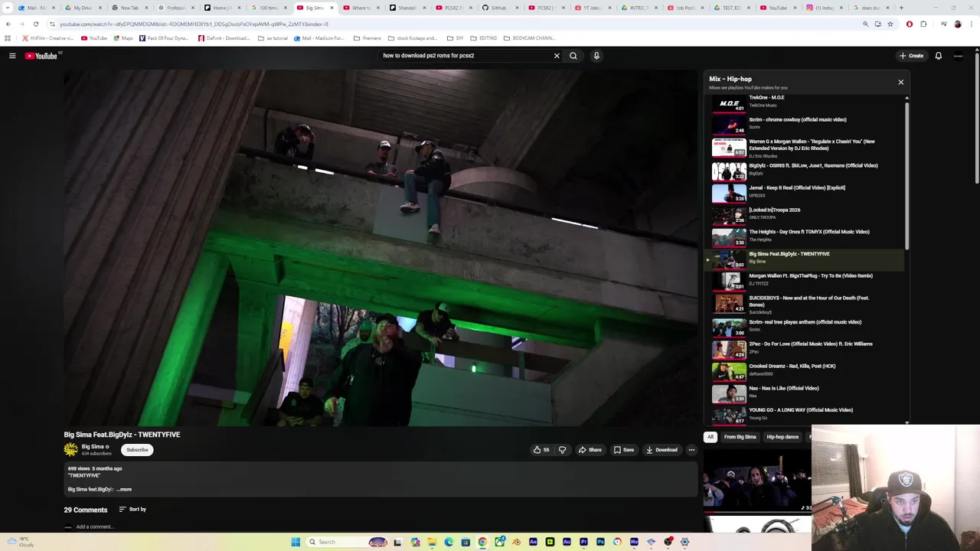The image size is (980, 551).
Task: Focus the Add a comment field
Action: [95, 527]
